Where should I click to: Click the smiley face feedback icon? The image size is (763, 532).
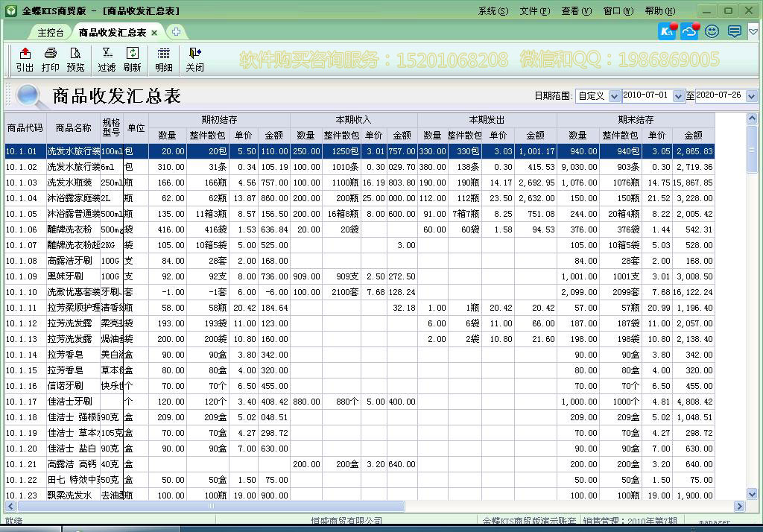pos(712,31)
